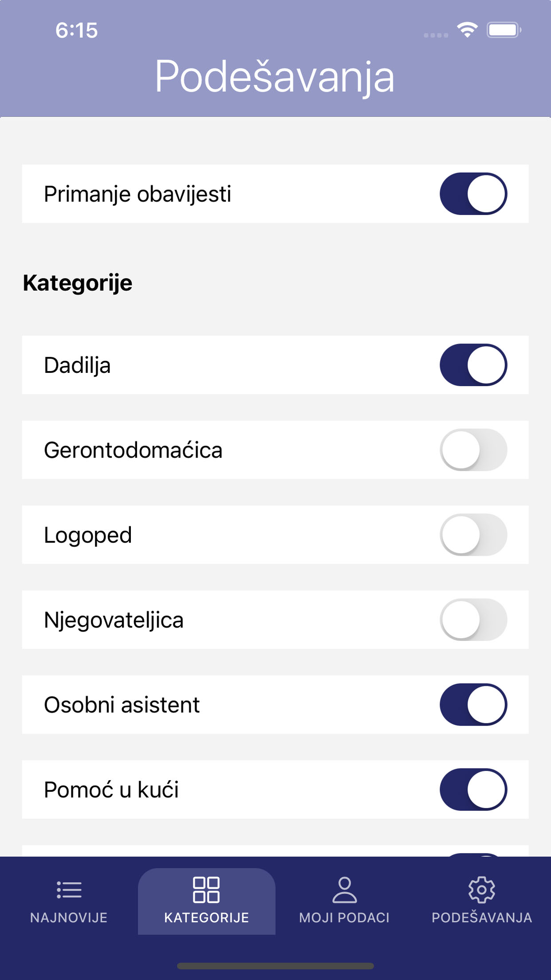Tap the home indicator bar
551x980 pixels.
coord(275,966)
